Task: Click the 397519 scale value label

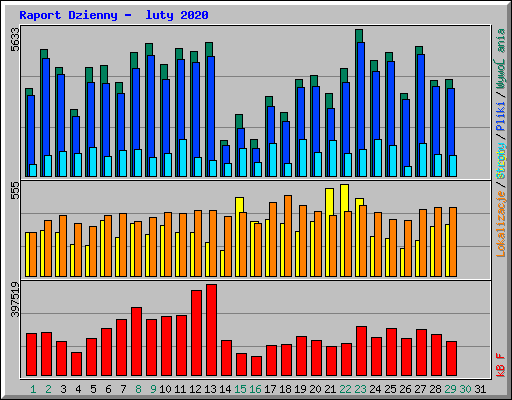Action: point(15,300)
